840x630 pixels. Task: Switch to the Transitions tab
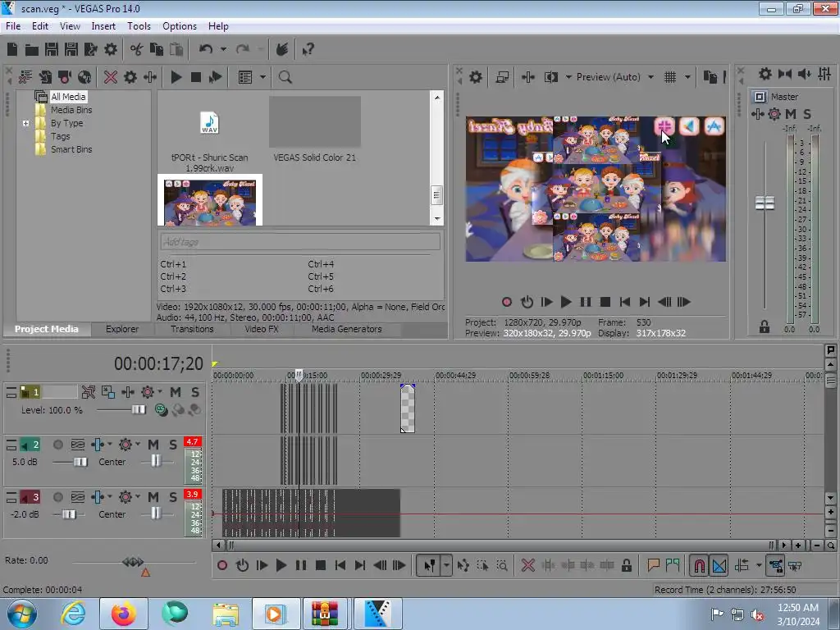click(192, 329)
